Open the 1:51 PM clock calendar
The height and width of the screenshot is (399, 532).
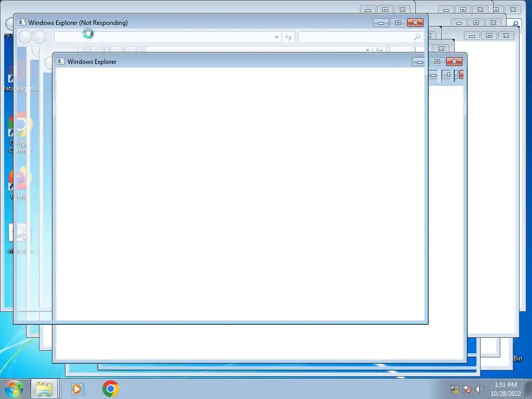click(506, 389)
